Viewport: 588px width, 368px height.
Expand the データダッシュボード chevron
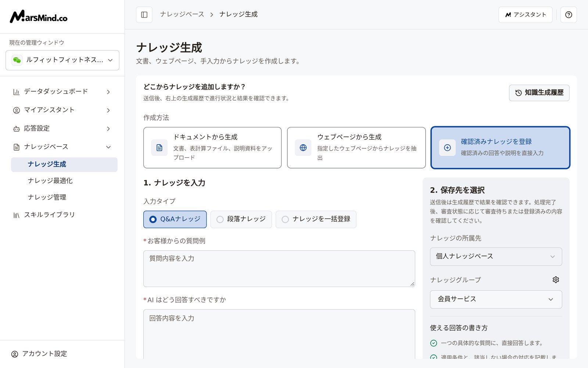[108, 92]
